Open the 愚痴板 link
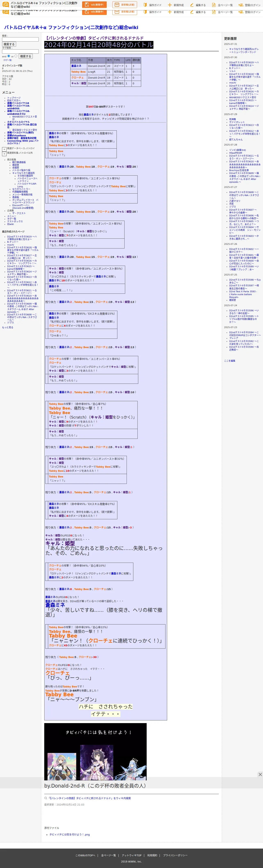 click(16, 197)
